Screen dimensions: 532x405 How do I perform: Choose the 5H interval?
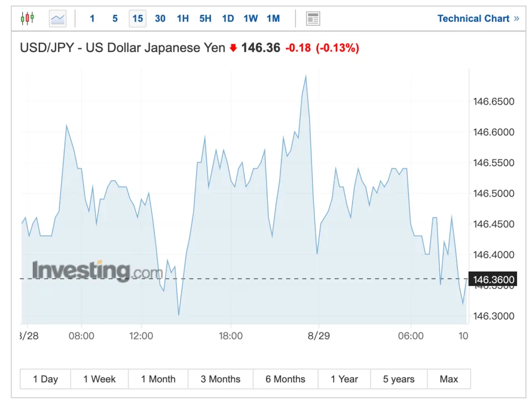click(x=205, y=18)
